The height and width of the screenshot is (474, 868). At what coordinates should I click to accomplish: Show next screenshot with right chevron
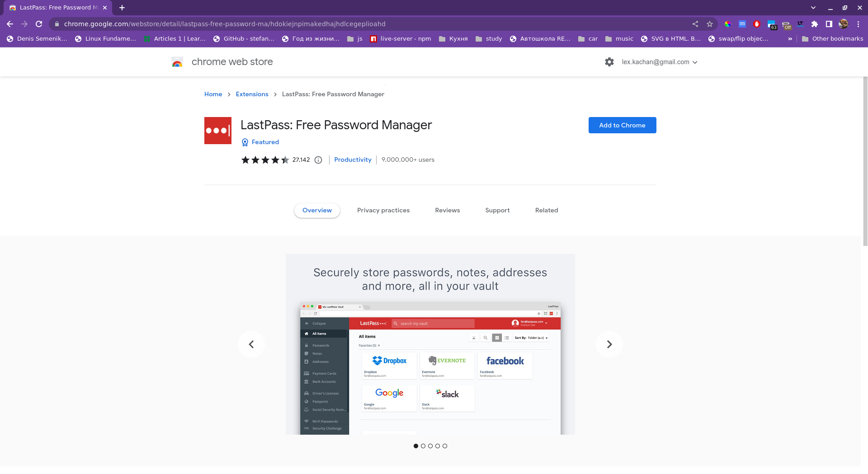click(x=609, y=344)
